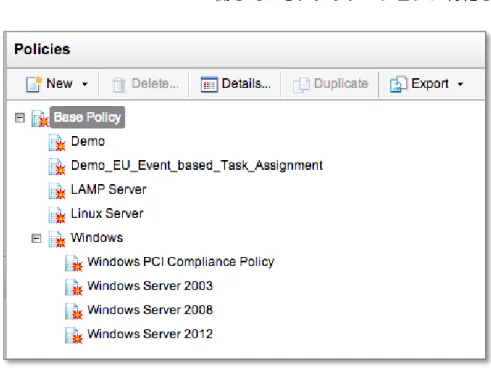Viewport: 491px width, 372px height.
Task: Select the Linux Server label
Action: (x=107, y=213)
